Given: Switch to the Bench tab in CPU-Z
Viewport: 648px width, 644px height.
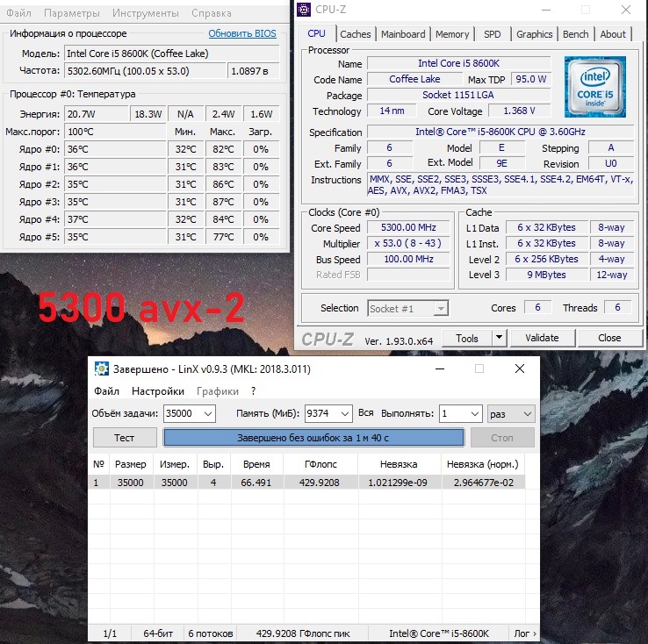Looking at the screenshot, I should click(576, 34).
